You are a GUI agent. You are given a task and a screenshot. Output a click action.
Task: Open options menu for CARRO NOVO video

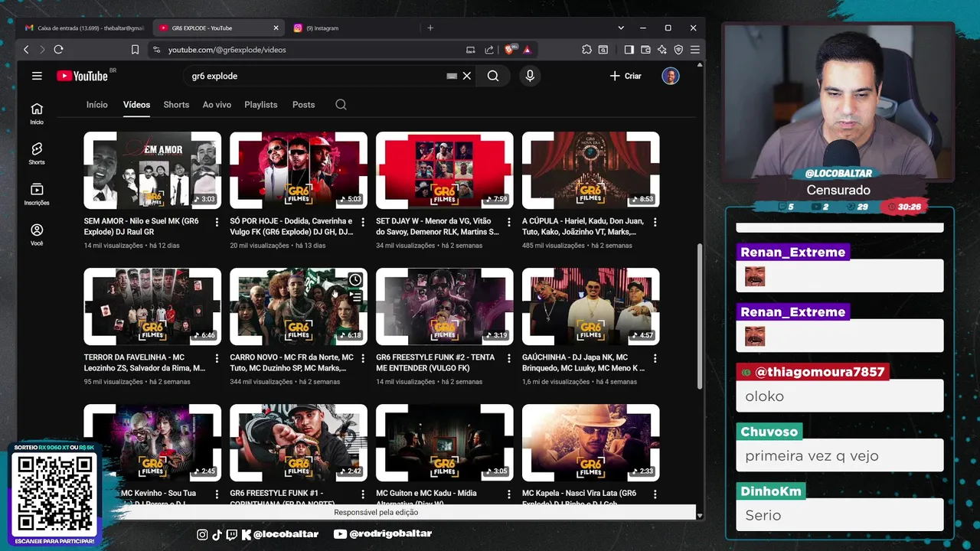pos(363,358)
